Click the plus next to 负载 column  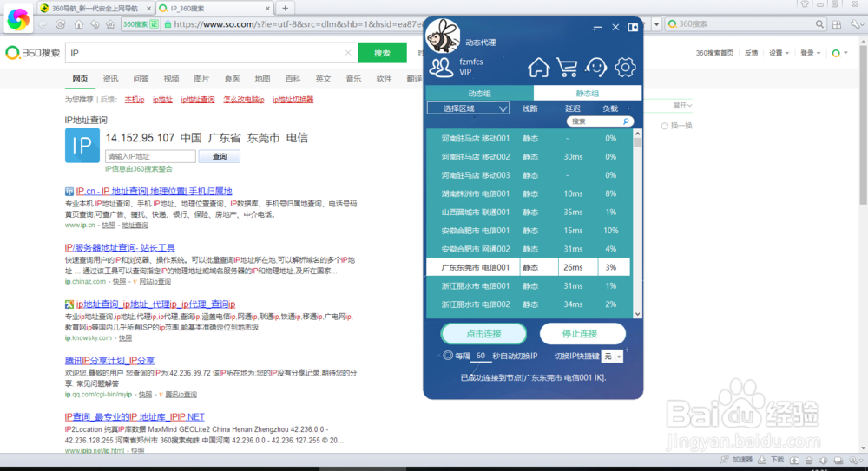(628, 108)
